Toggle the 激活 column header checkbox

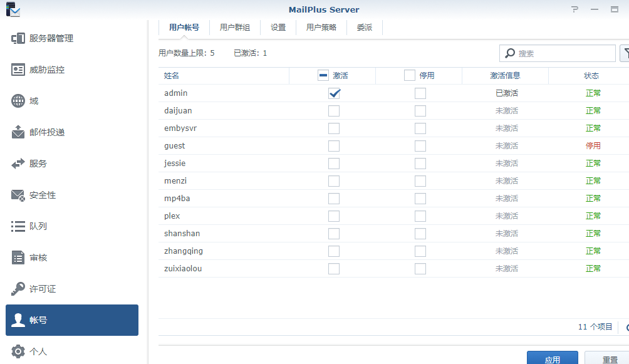322,75
